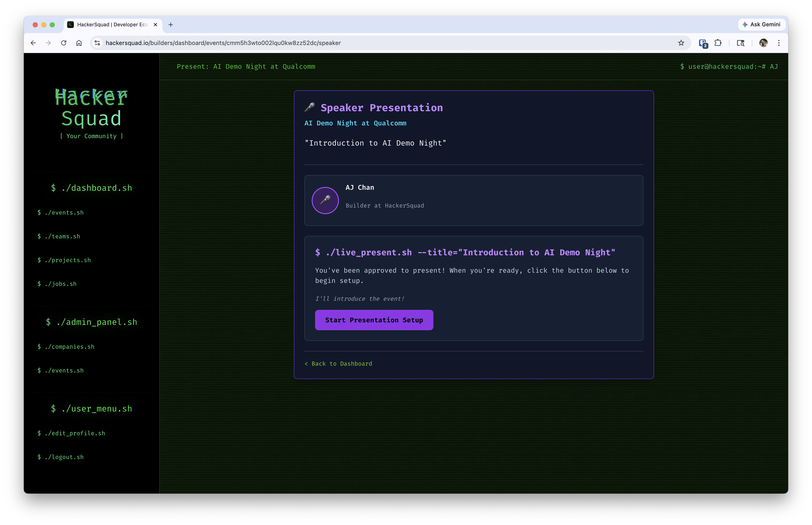Open the Chrome three-dot menu
The width and height of the screenshot is (812, 525).
tap(779, 43)
